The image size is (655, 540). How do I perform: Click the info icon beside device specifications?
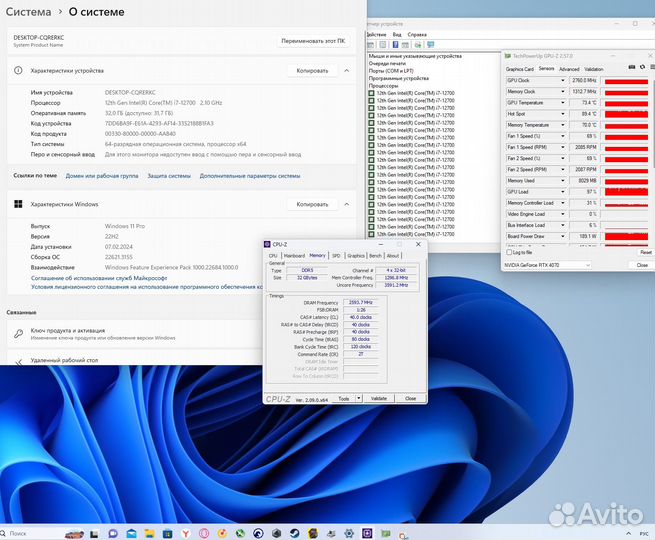click(x=18, y=71)
